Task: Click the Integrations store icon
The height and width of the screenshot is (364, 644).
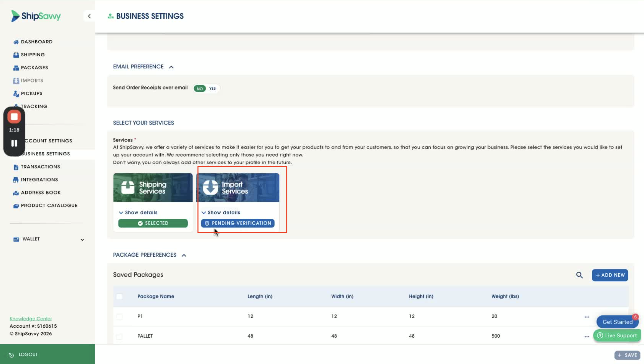Action: point(16,180)
